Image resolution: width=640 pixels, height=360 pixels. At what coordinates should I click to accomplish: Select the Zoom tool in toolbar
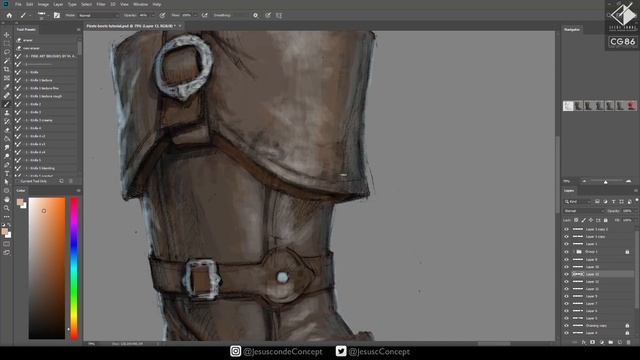pos(7,208)
